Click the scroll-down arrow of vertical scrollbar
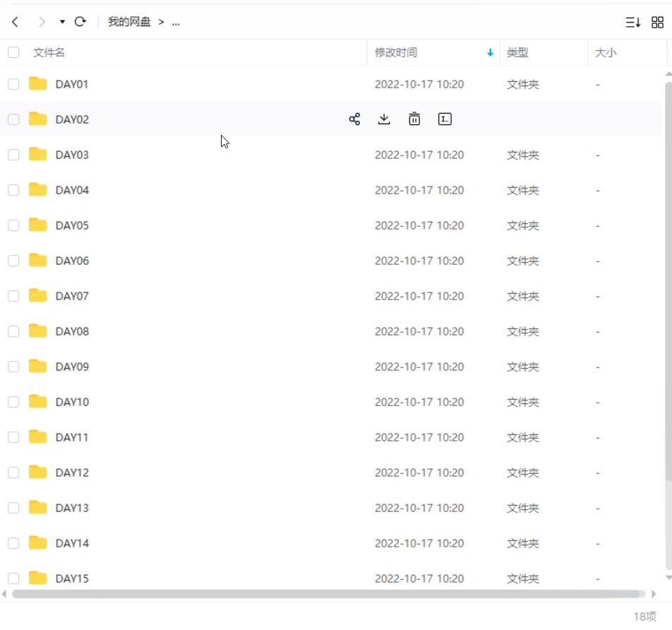672x630 pixels. click(668, 578)
